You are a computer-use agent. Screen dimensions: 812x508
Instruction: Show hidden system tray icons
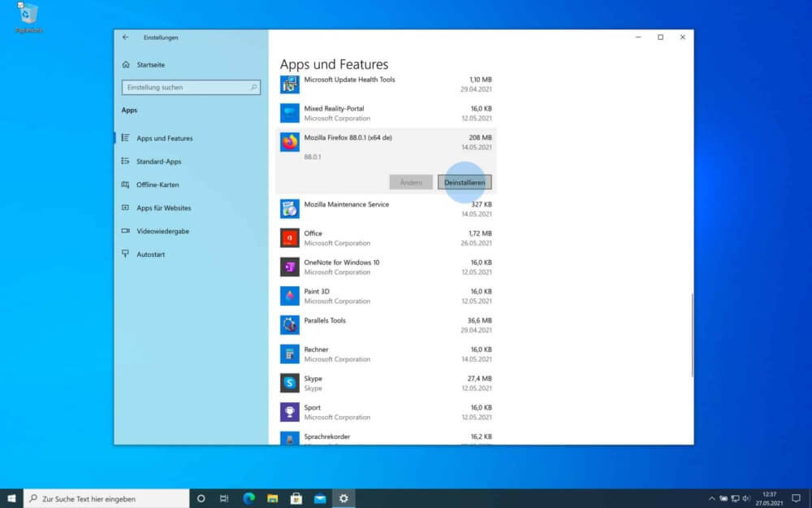tap(711, 499)
